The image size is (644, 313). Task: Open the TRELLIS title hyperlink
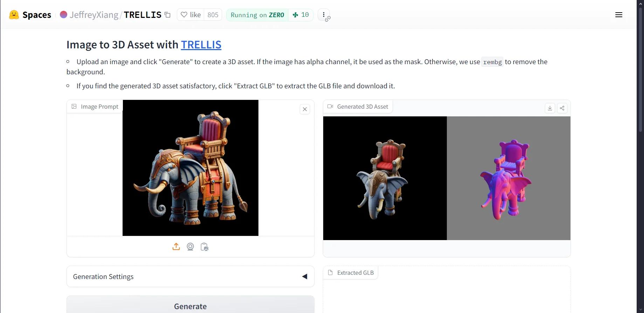point(201,45)
